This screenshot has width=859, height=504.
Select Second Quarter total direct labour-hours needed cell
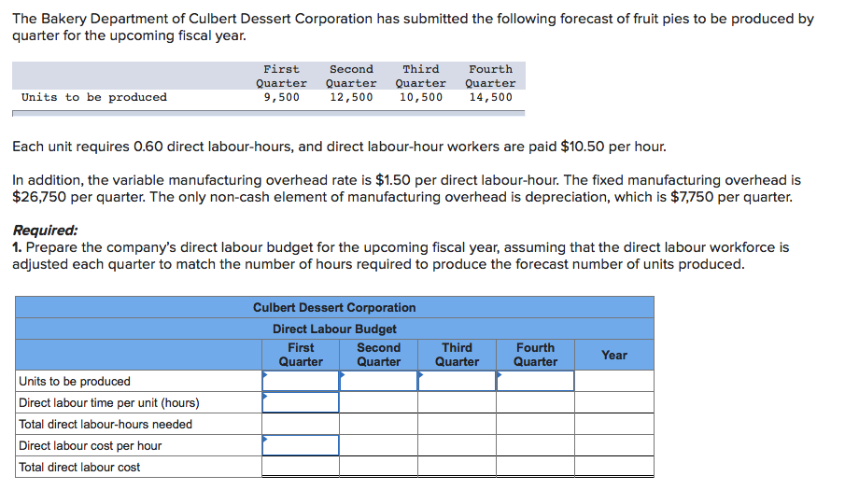click(x=378, y=424)
